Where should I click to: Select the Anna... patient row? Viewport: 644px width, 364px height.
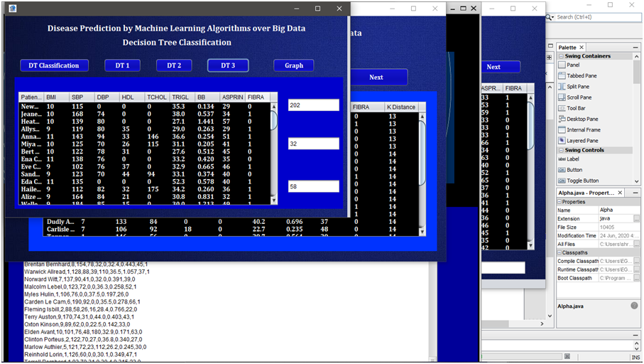pyautogui.click(x=145, y=136)
